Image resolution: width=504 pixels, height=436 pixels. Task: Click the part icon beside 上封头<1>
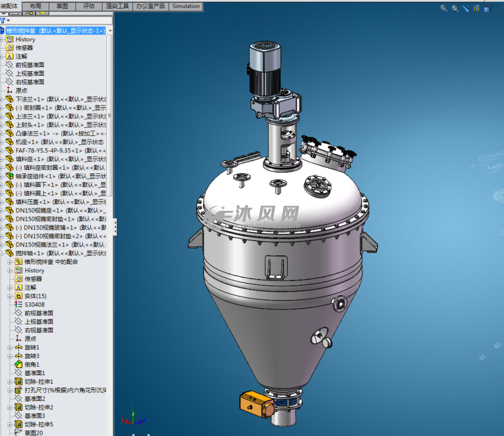click(10, 125)
